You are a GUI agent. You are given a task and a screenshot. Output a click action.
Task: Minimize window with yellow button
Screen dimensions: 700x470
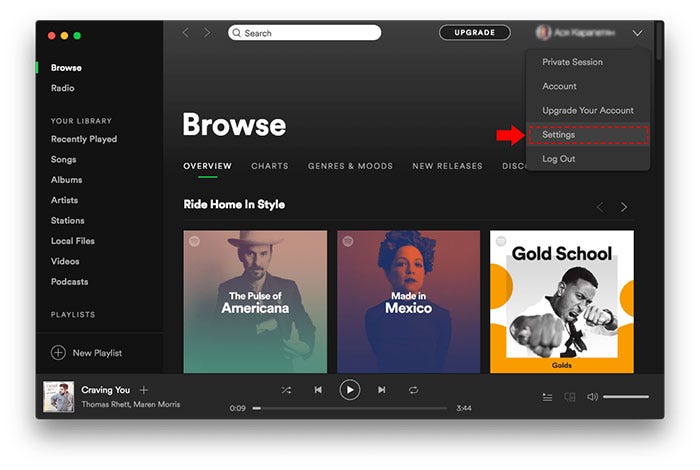pyautogui.click(x=64, y=36)
